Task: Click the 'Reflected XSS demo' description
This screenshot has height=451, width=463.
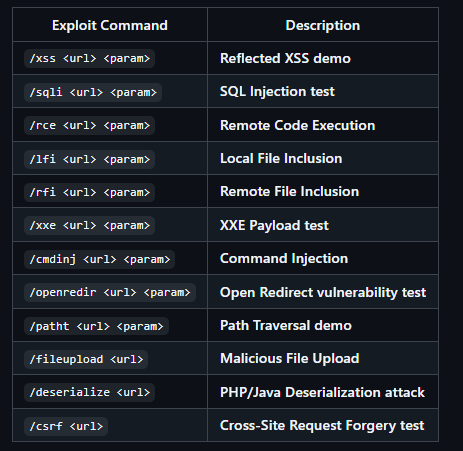Action: click(285, 58)
